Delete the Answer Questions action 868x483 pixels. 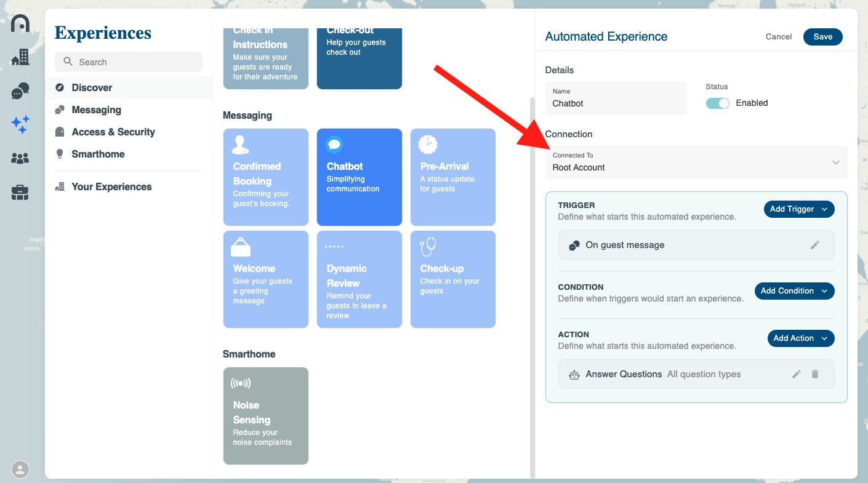click(x=815, y=374)
